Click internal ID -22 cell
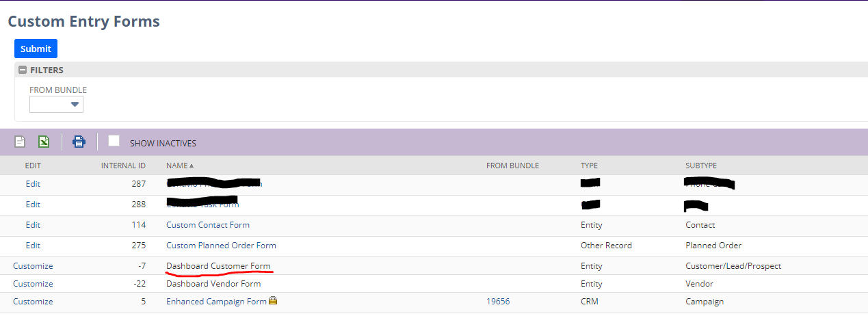This screenshot has width=868, height=316. pyautogui.click(x=138, y=284)
